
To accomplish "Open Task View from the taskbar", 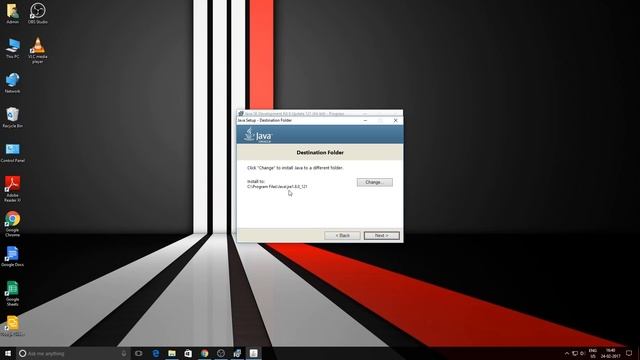I will click(139, 353).
